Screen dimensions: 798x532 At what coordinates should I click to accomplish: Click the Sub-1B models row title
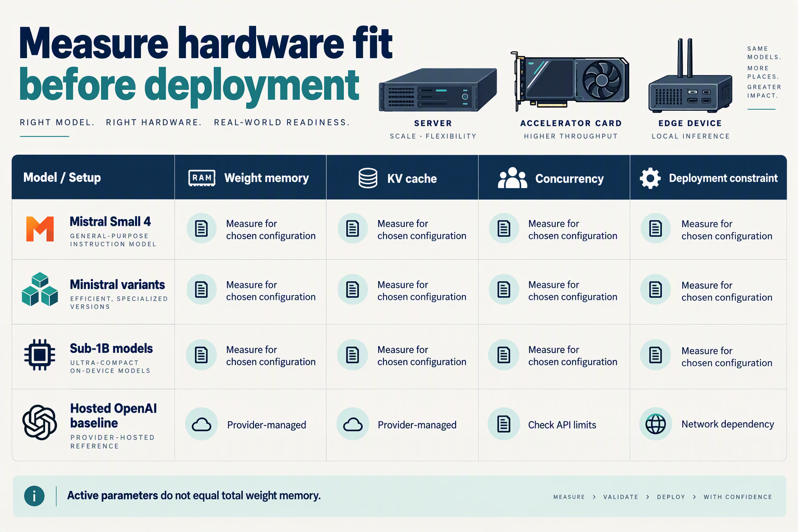(x=111, y=348)
